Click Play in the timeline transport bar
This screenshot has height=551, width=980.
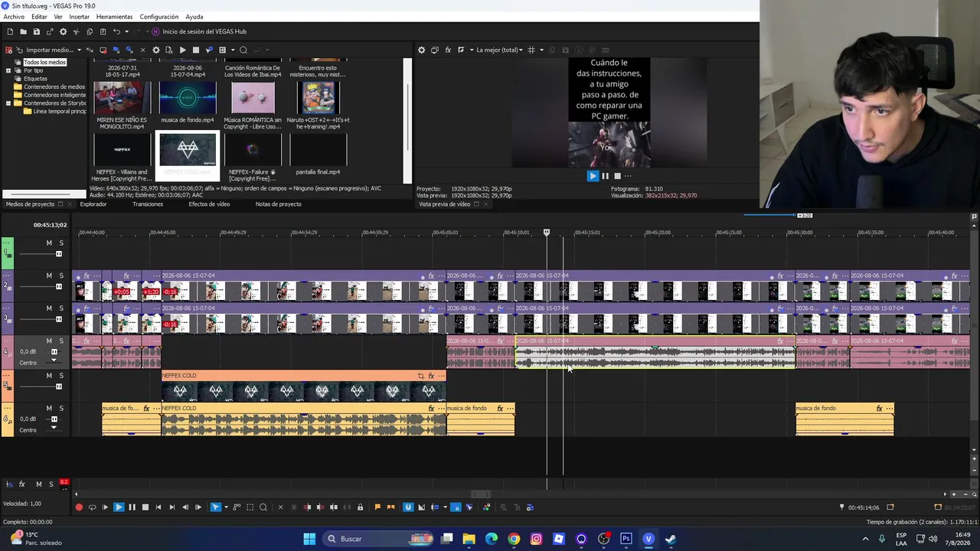point(119,507)
